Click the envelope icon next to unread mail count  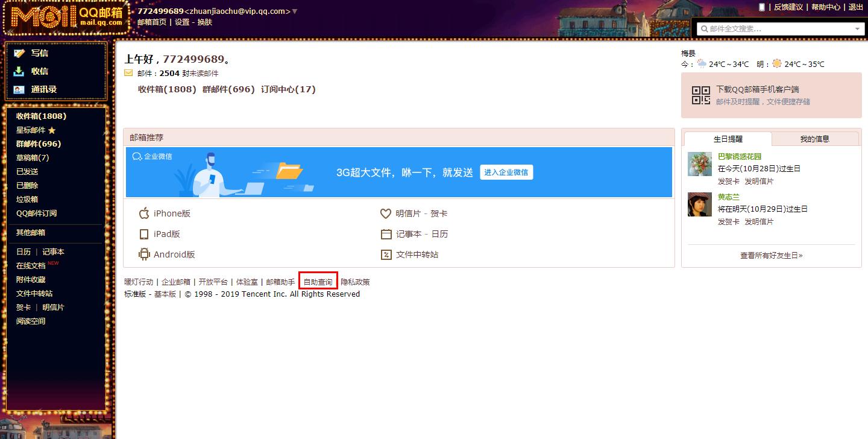click(128, 73)
